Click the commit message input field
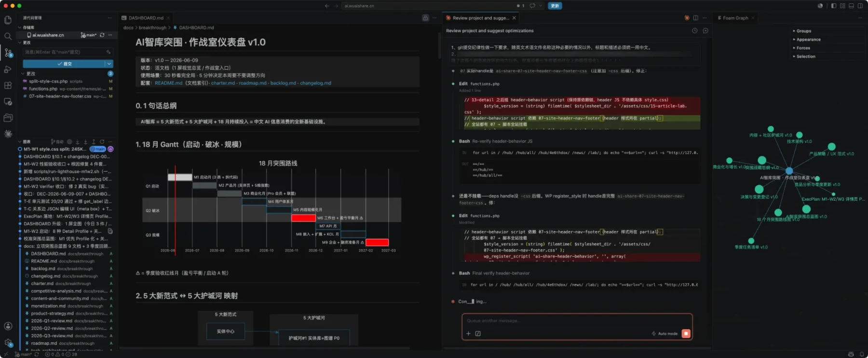 point(68,52)
